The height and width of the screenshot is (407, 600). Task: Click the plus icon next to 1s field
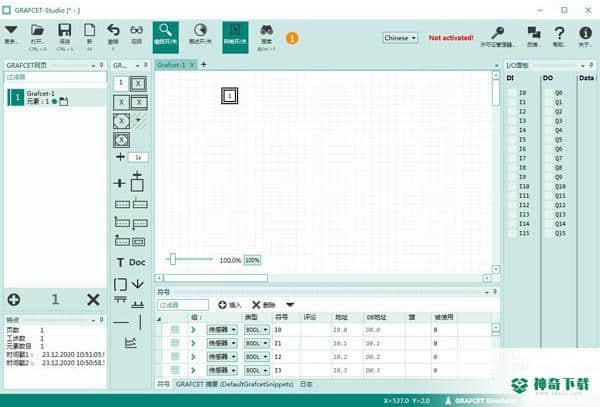point(120,157)
